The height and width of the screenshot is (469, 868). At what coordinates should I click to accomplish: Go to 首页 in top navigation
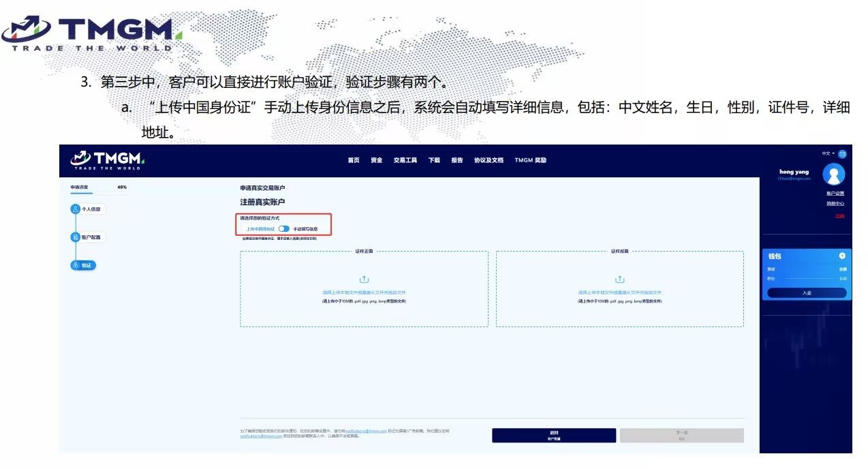pos(353,160)
